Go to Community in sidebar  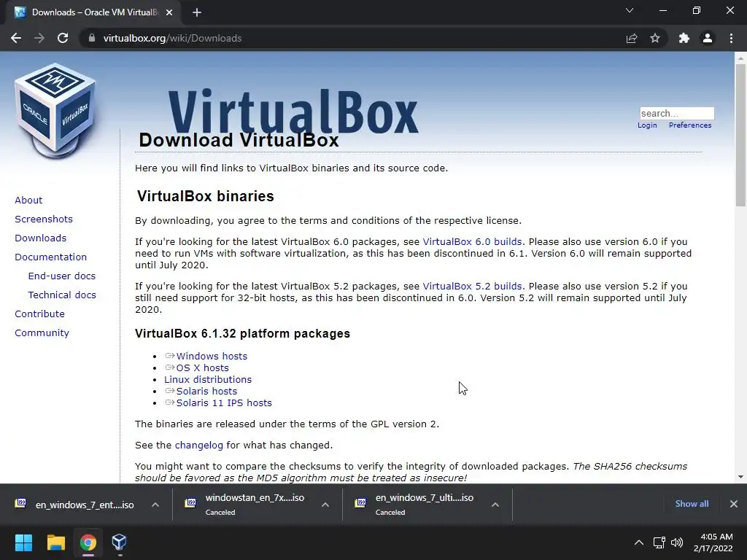pyautogui.click(x=42, y=333)
